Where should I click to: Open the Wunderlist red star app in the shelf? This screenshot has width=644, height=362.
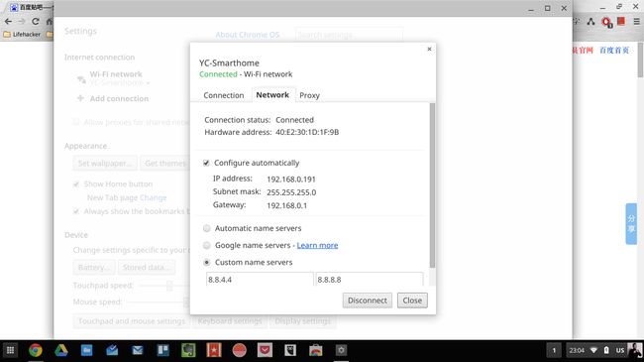click(x=214, y=350)
